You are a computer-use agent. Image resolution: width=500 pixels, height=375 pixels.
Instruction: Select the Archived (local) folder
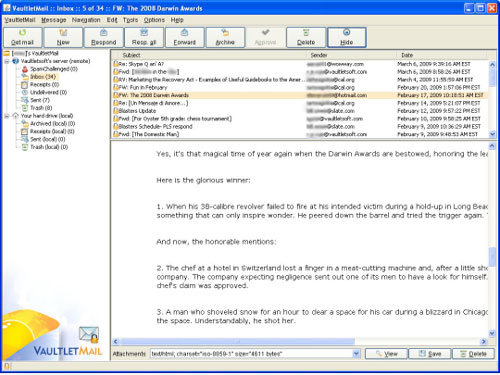pos(53,124)
